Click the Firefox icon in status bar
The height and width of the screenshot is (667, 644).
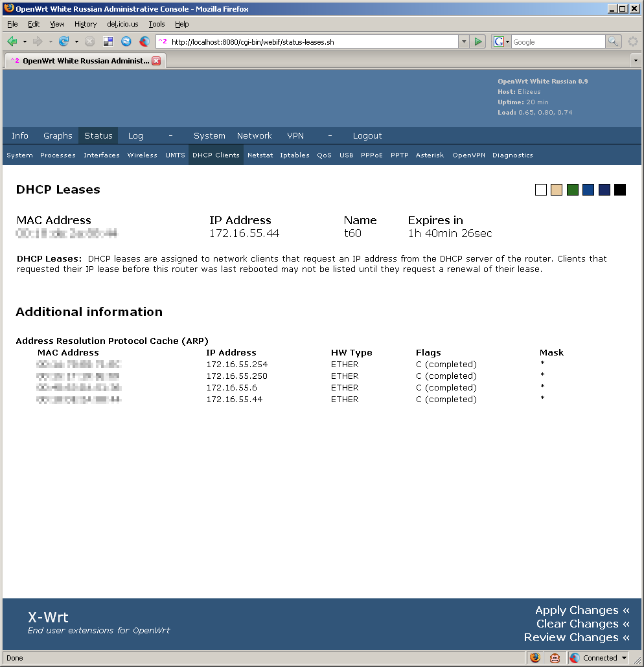coord(535,658)
